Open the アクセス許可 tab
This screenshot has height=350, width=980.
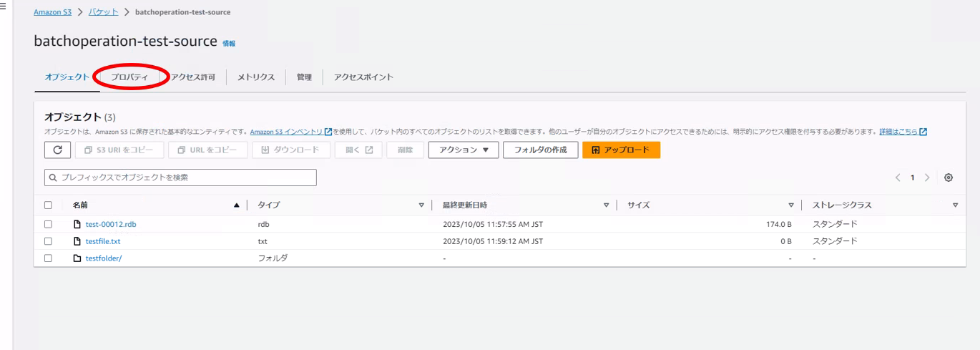click(192, 77)
